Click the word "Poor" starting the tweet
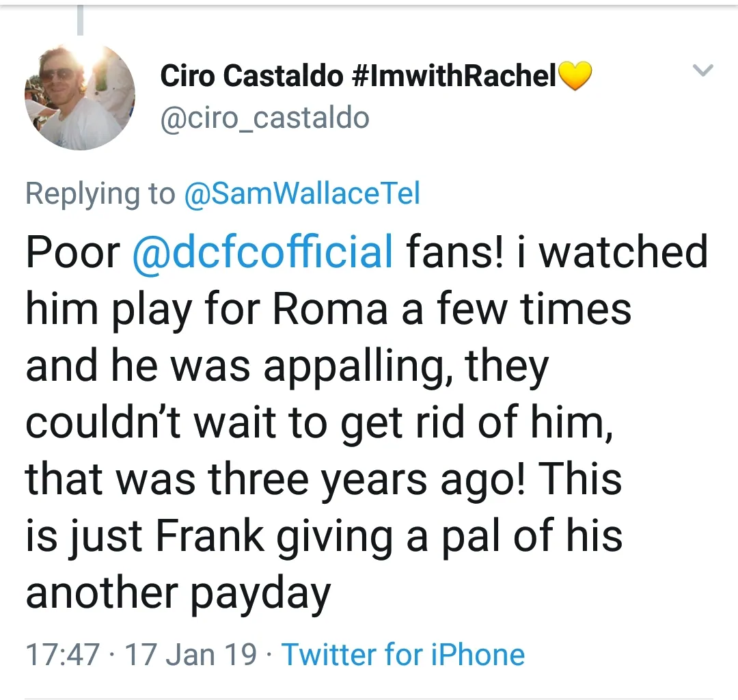The width and height of the screenshot is (738, 700). (72, 252)
